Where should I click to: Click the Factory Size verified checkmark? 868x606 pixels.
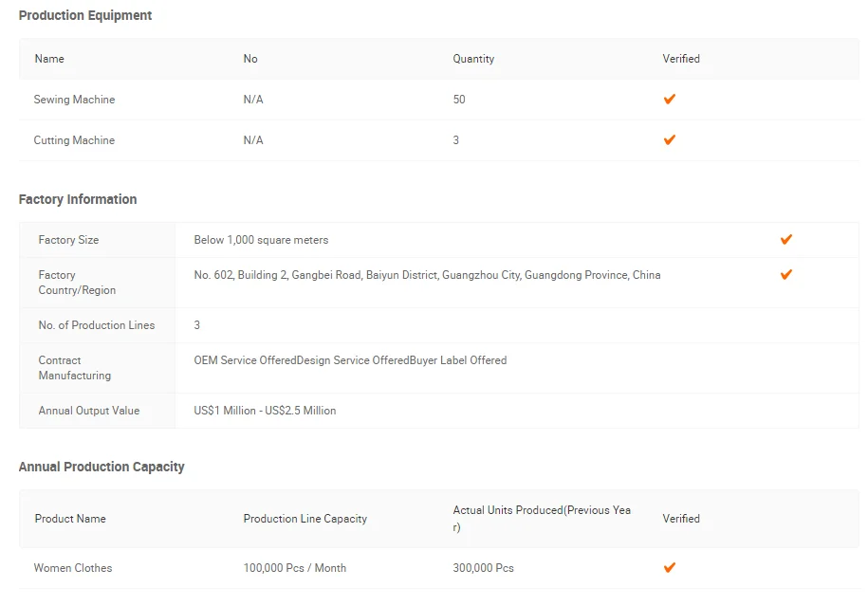[x=785, y=239]
